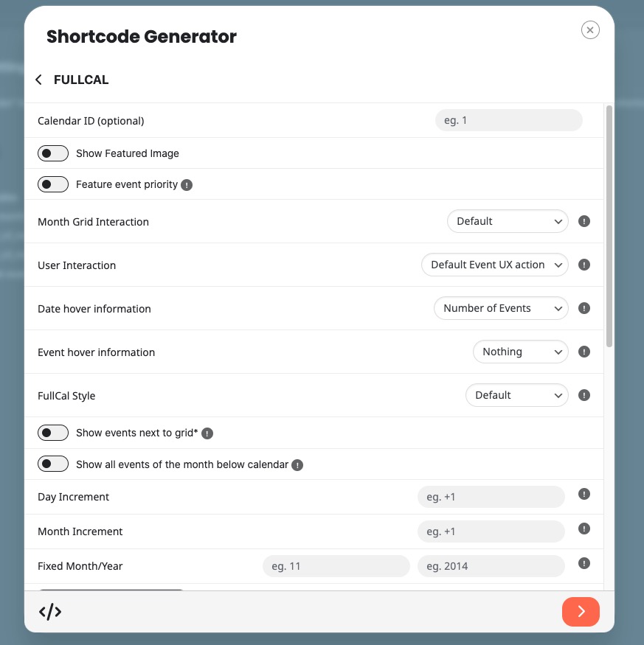Toggle Feature event priority switch
Screen dimensions: 644x645
[53, 184]
